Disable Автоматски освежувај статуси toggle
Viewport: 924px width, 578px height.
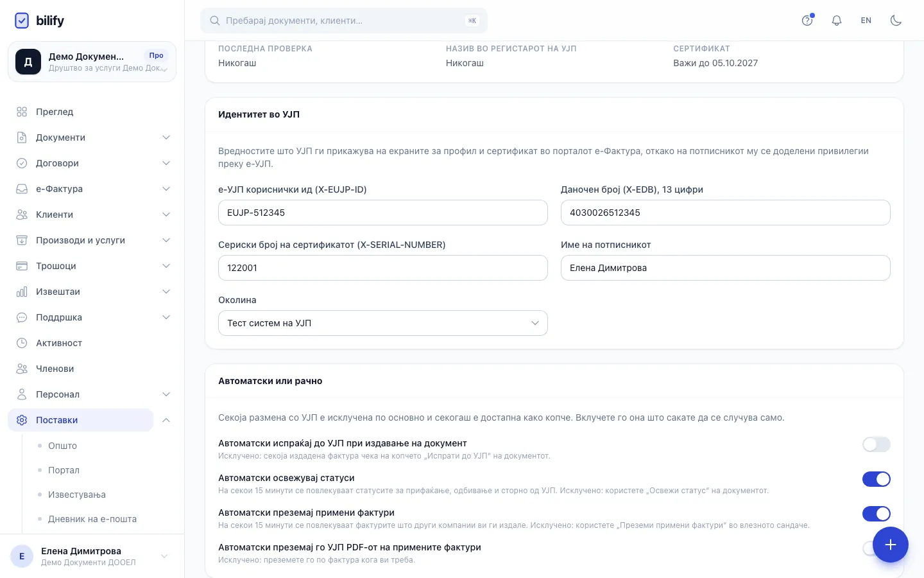click(x=877, y=479)
